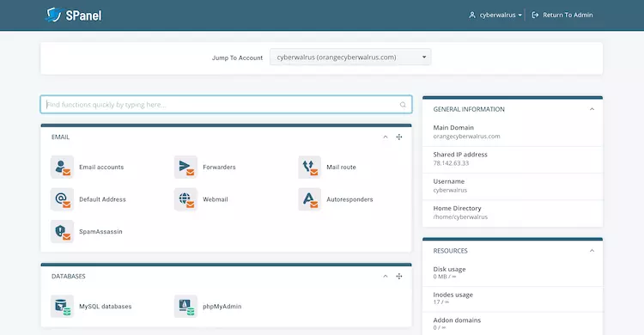Viewport: 644px width, 335px height.
Task: Click the Jump To Account label
Action: pyautogui.click(x=237, y=58)
